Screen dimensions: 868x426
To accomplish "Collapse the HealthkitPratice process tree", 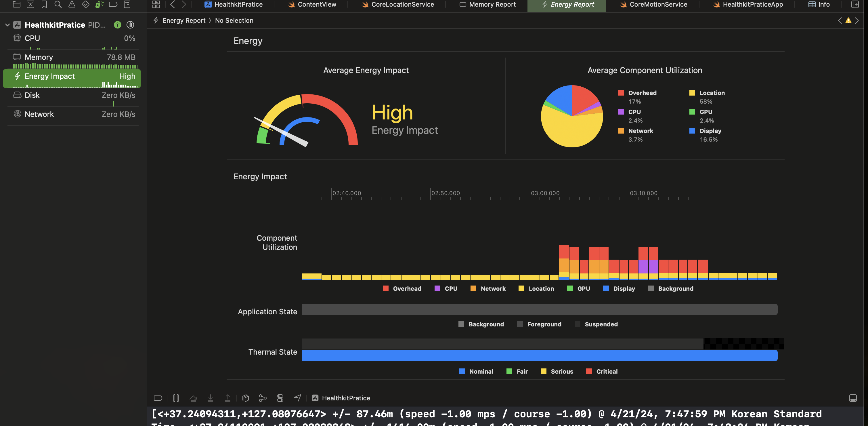I will pos(7,25).
